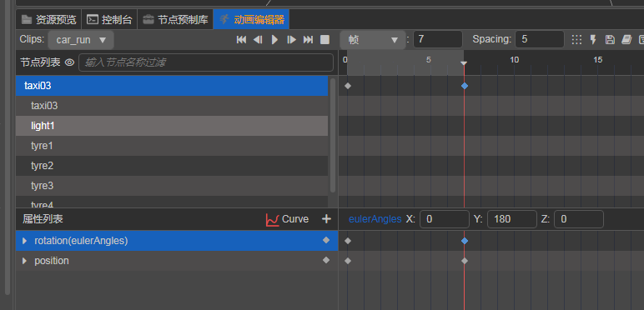Click the eulerAngles Y input showing 180
644x310 pixels.
(511, 219)
